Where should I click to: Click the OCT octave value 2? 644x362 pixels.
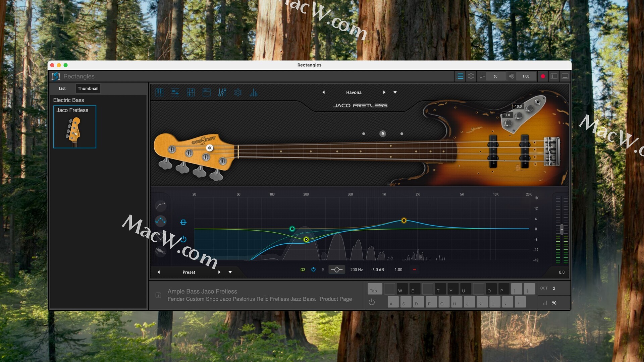[554, 288]
